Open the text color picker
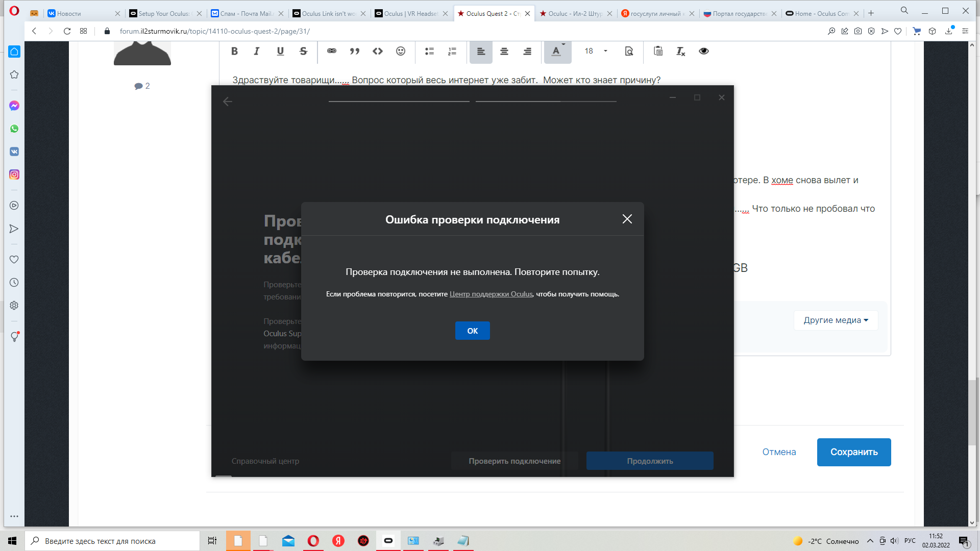 pyautogui.click(x=557, y=52)
